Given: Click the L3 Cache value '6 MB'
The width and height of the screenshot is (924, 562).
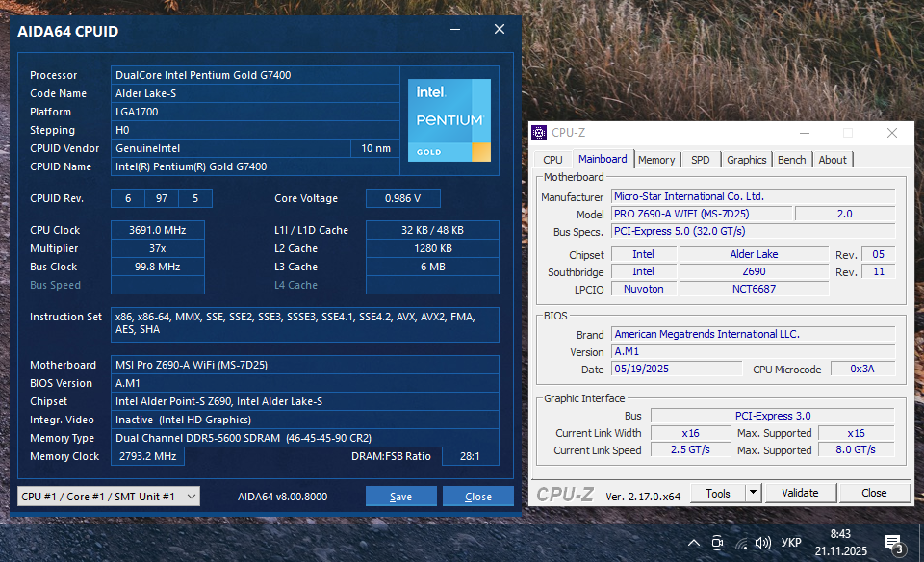Looking at the screenshot, I should pyautogui.click(x=432, y=267).
